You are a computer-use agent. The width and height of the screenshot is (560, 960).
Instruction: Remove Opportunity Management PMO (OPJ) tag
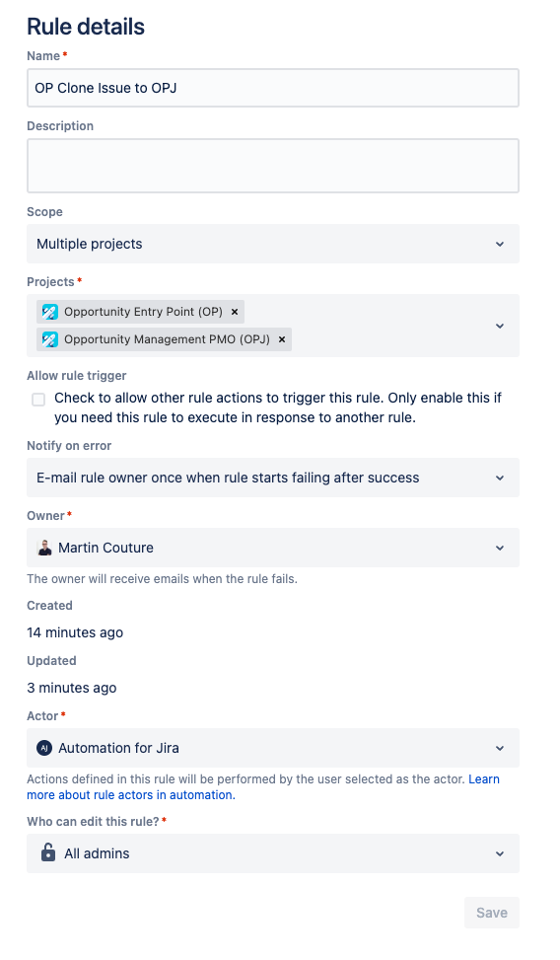(x=282, y=339)
